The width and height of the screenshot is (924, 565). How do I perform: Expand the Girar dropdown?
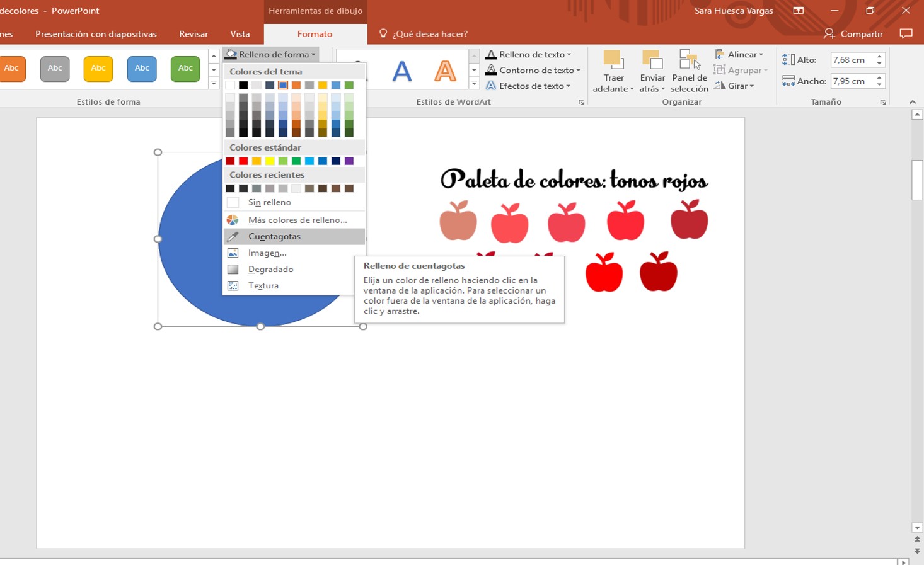736,86
